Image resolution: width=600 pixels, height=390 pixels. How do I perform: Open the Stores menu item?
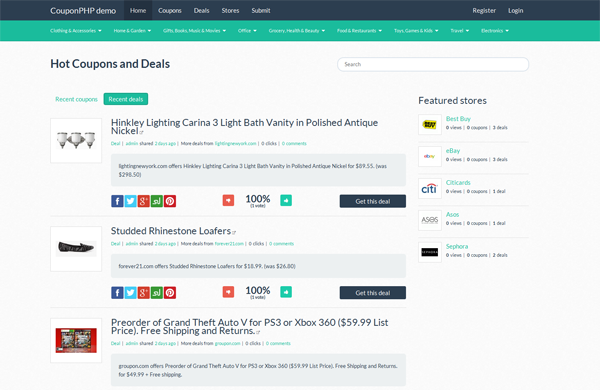pos(230,10)
